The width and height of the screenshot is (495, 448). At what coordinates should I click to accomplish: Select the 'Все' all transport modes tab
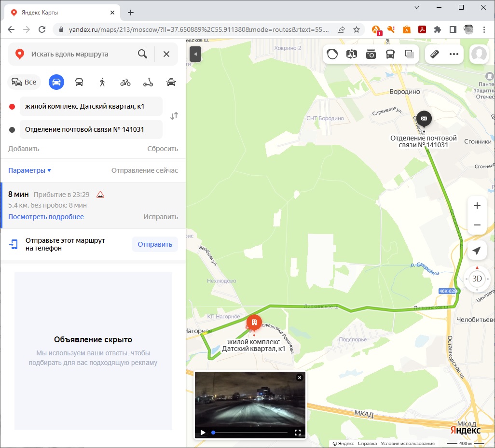(24, 82)
